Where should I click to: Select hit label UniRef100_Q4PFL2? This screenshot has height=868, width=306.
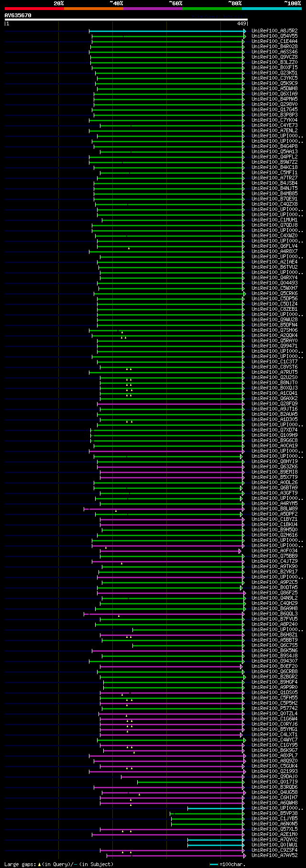point(274,157)
